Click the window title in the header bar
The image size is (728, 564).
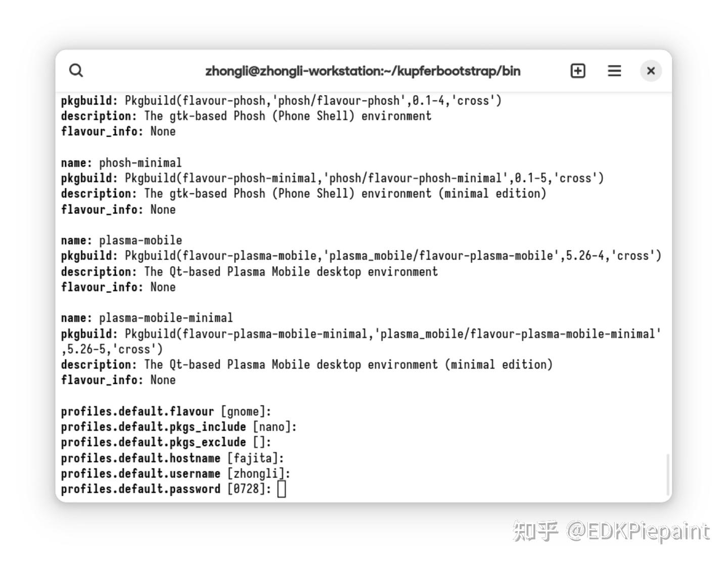(363, 71)
